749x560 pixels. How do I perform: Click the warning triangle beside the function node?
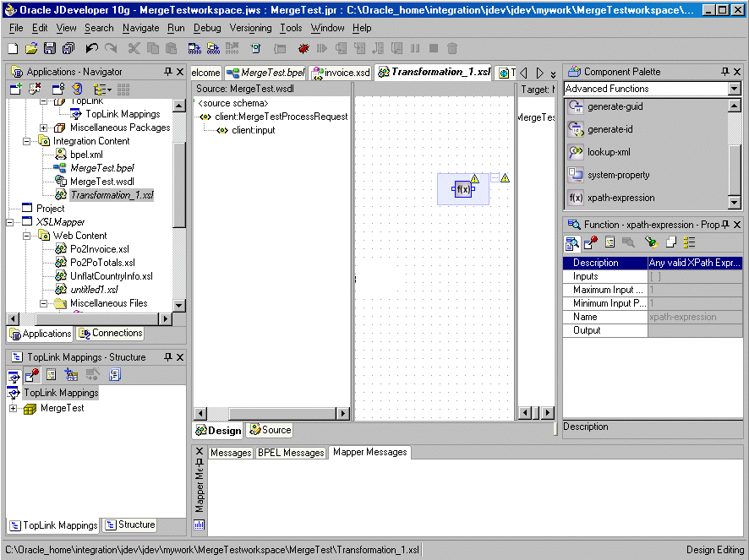[x=505, y=178]
